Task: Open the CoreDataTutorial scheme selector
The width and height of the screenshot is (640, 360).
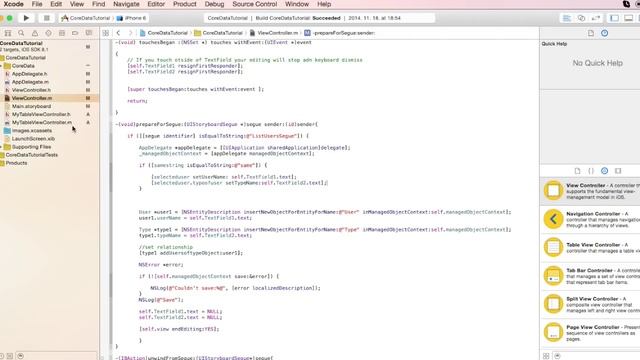Action: (86, 18)
